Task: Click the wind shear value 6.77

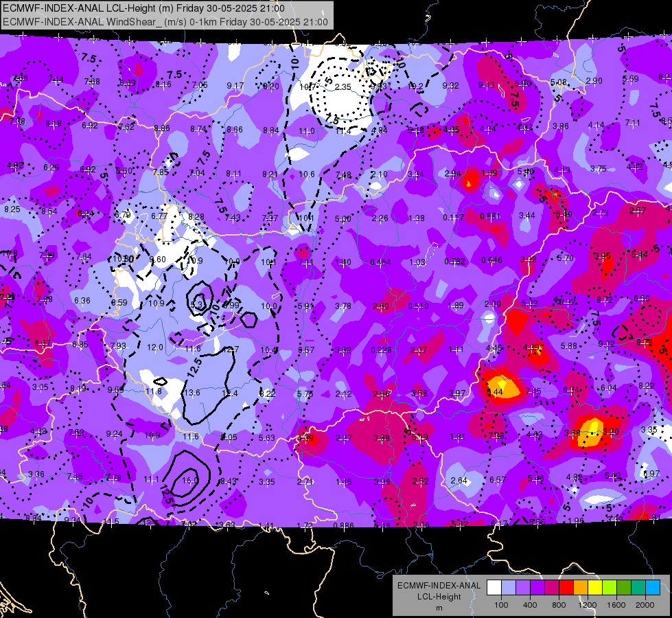Action: tap(159, 216)
